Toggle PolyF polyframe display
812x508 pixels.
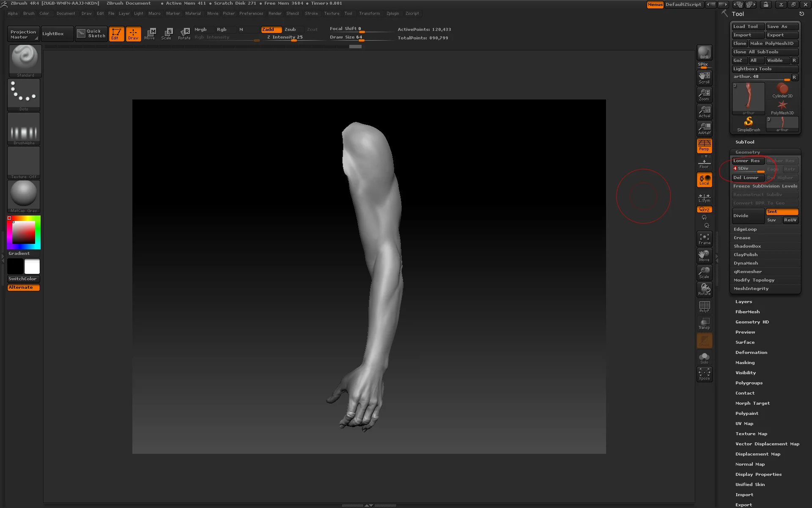704,306
